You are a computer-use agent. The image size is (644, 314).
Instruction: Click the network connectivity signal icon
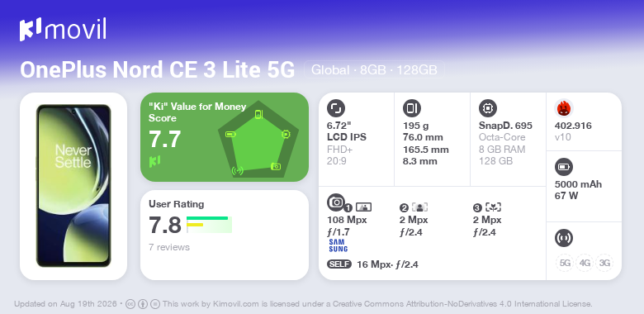[x=564, y=238]
